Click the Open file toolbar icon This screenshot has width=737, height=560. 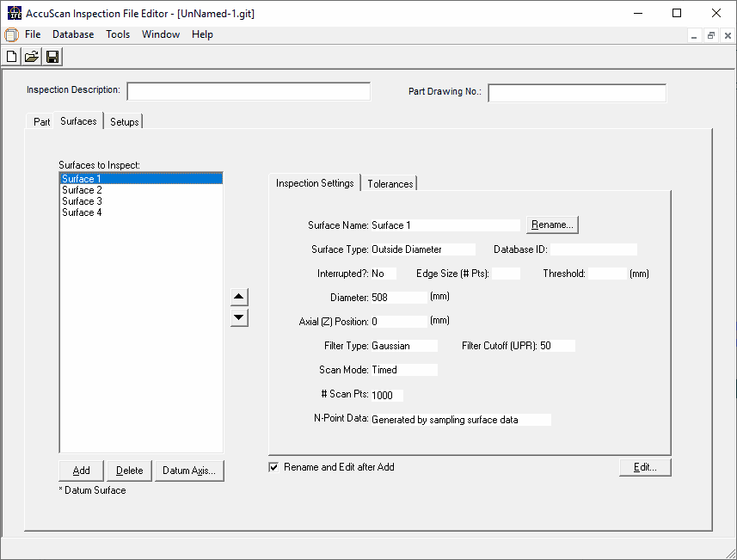point(32,57)
